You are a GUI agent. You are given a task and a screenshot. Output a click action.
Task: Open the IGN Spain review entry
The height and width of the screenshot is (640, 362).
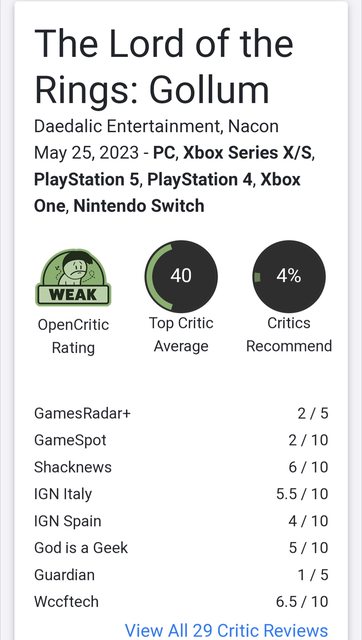[181, 521]
